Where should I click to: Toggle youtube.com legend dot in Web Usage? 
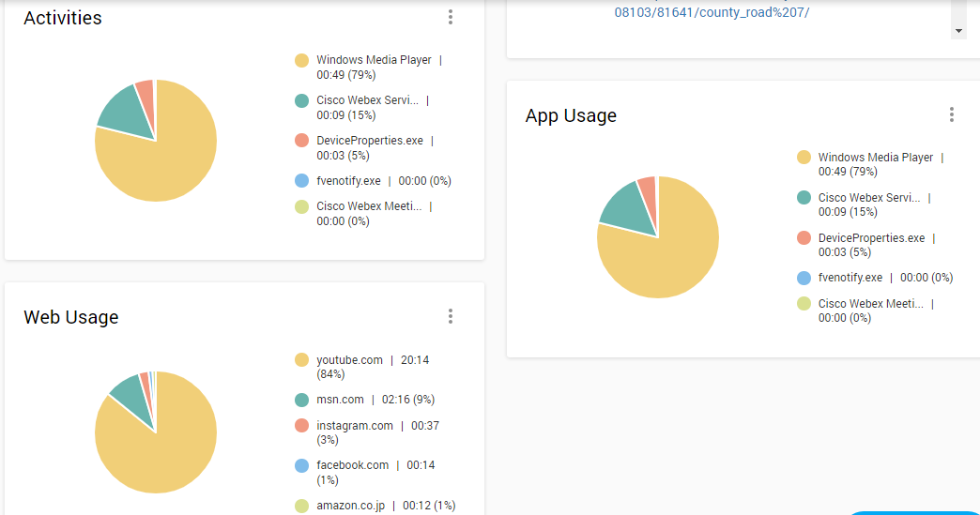tap(302, 359)
